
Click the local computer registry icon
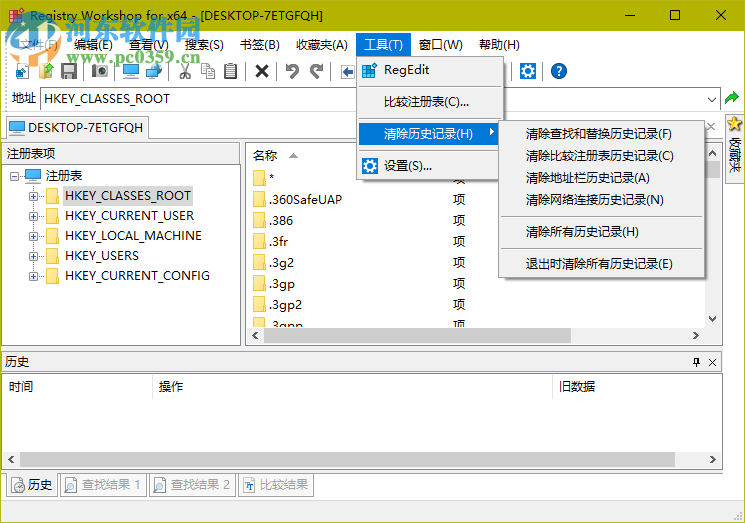(131, 71)
